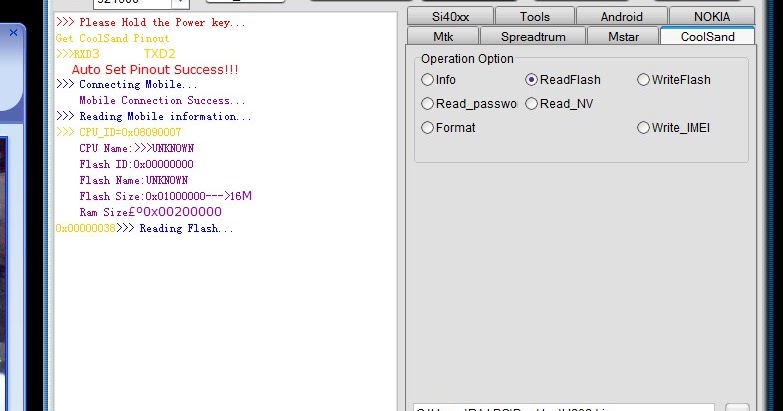Click the file path input field
The width and height of the screenshot is (783, 411).
tap(564, 408)
